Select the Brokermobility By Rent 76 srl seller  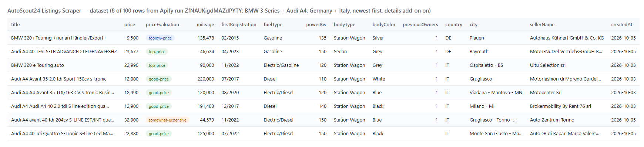(x=560, y=106)
